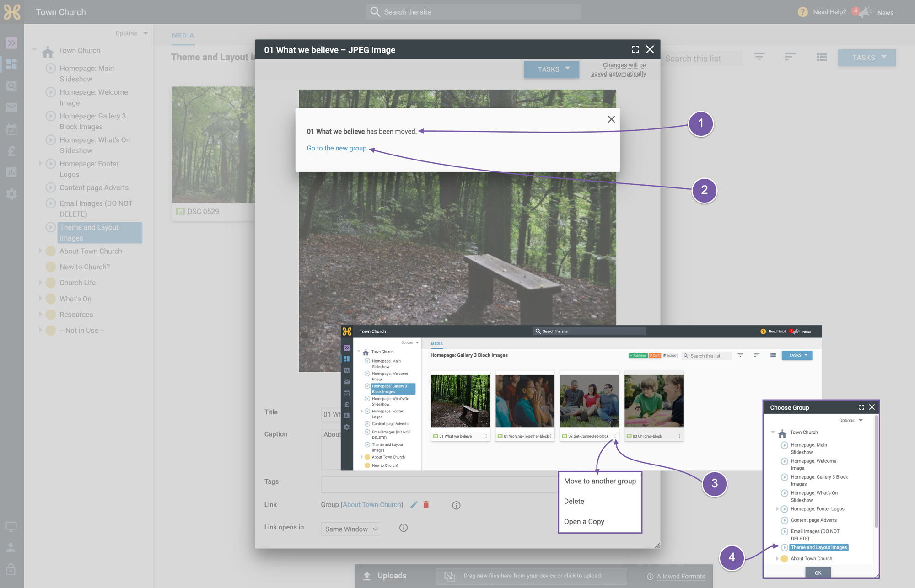Edit the link with the blue pencil icon

click(x=414, y=505)
